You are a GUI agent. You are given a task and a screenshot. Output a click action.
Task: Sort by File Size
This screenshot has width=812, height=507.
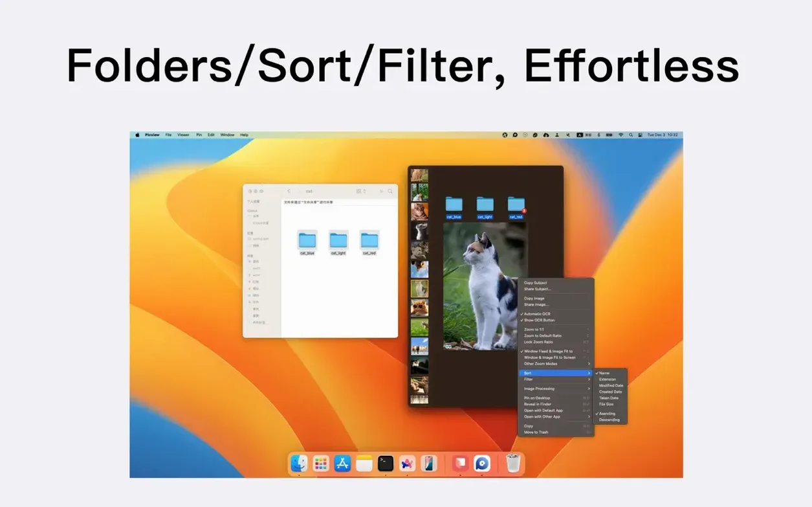pyautogui.click(x=611, y=405)
